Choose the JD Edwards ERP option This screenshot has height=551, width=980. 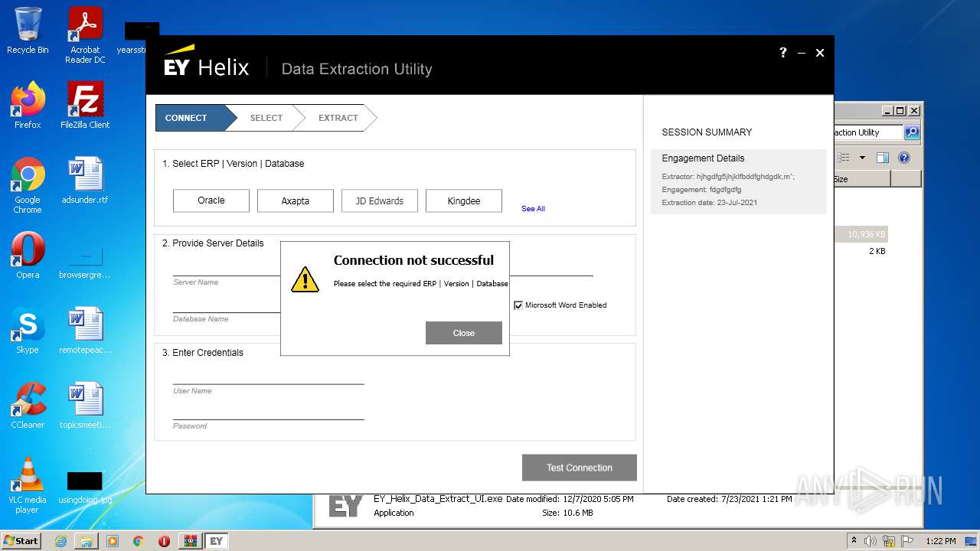pos(380,201)
